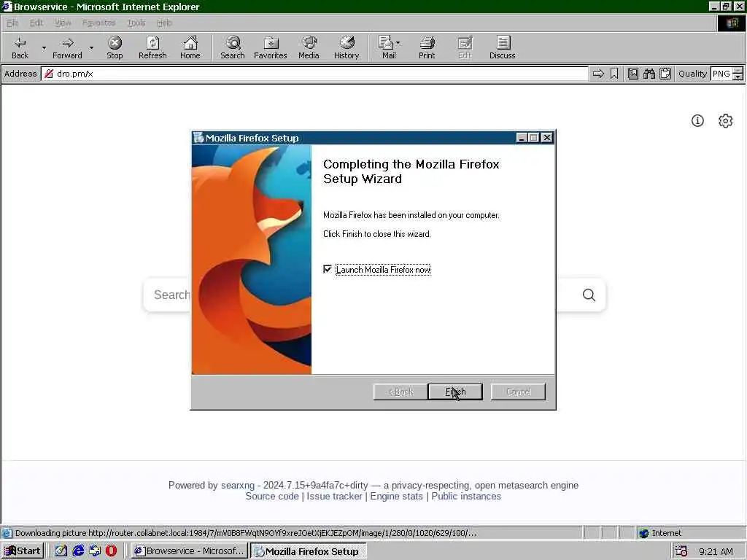747x560 pixels.
Task: Click the 9:21 AM clock
Action: [x=716, y=551]
